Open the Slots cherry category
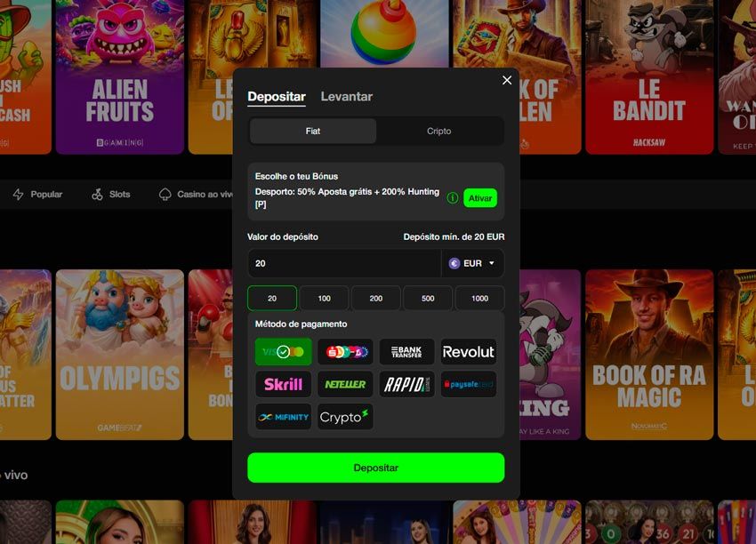Screen dimensions: 756x544 (111, 194)
